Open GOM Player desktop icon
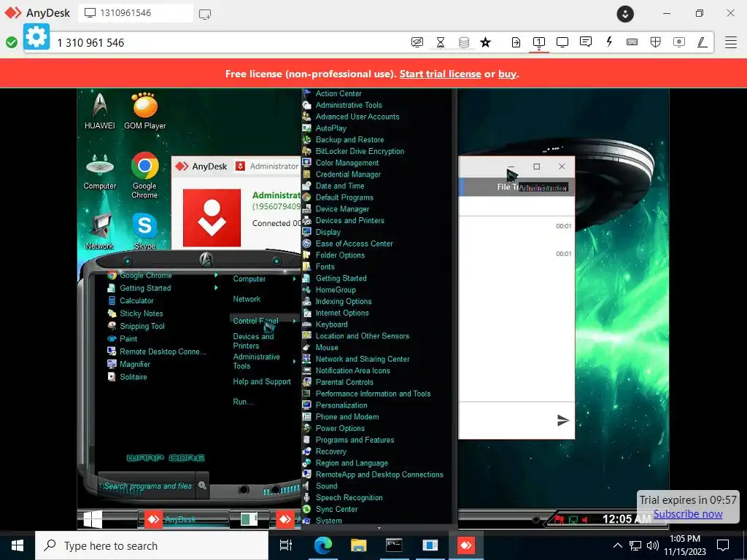 tap(145, 111)
